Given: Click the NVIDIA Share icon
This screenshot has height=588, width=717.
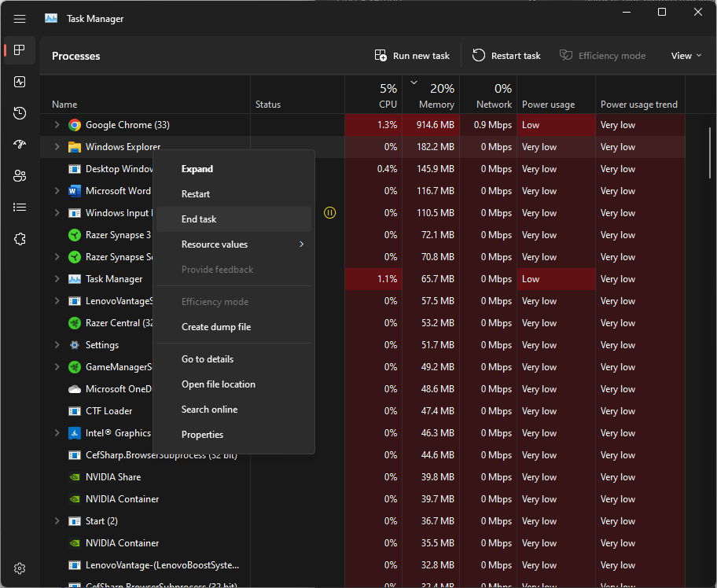Looking at the screenshot, I should click(x=75, y=477).
